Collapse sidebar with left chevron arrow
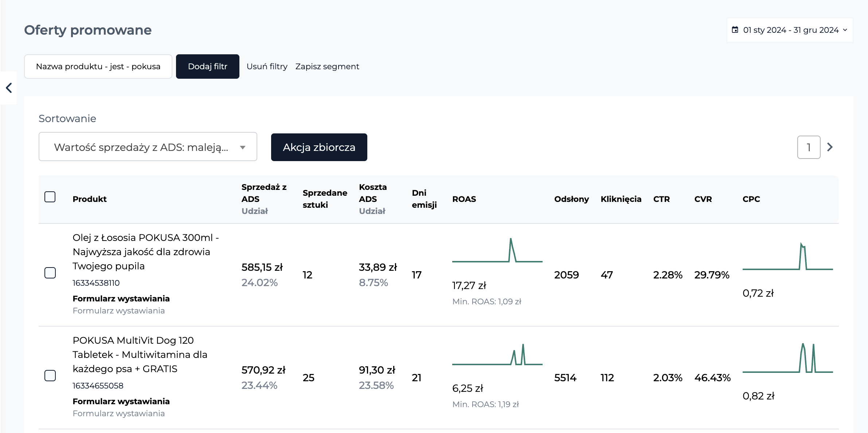Viewport: 868px width, 433px height. coord(9,88)
